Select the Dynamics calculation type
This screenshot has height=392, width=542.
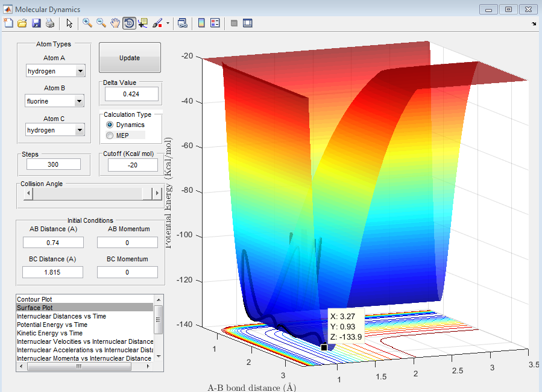click(x=110, y=125)
